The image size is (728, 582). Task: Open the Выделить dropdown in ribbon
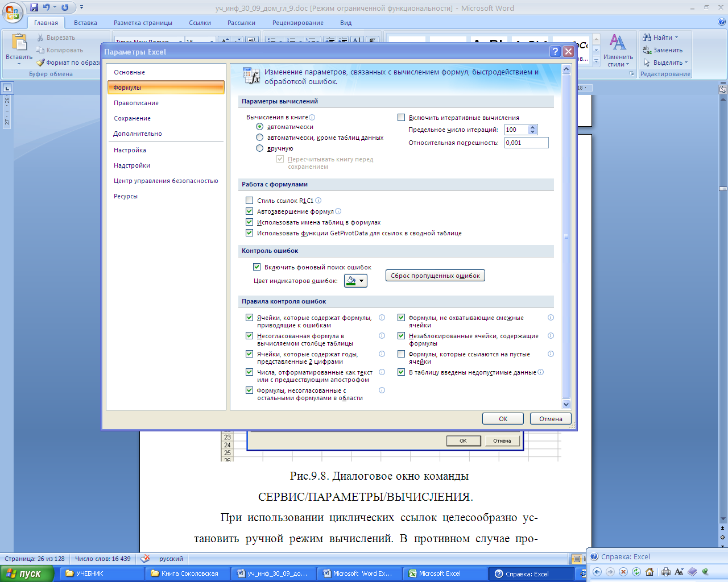[x=686, y=63]
